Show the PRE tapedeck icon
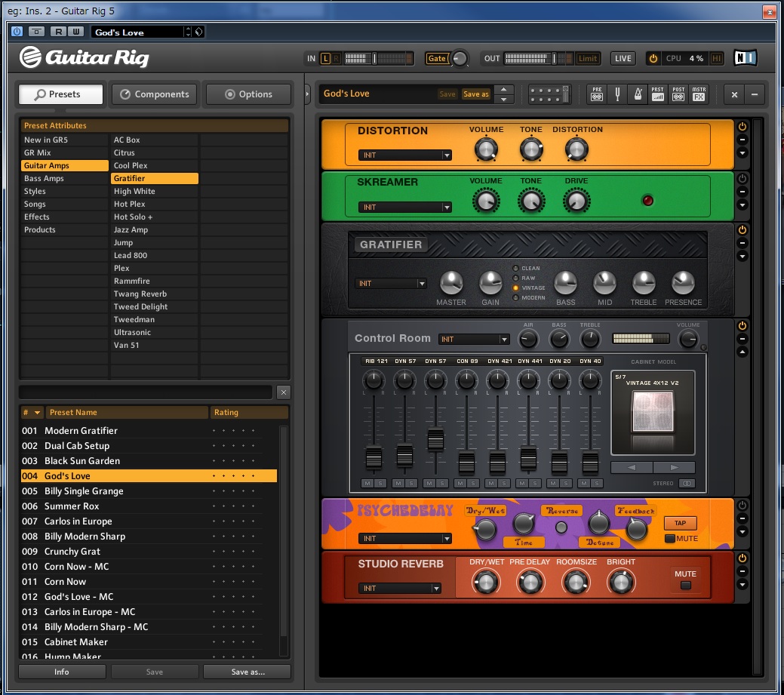The image size is (784, 695). [x=597, y=94]
